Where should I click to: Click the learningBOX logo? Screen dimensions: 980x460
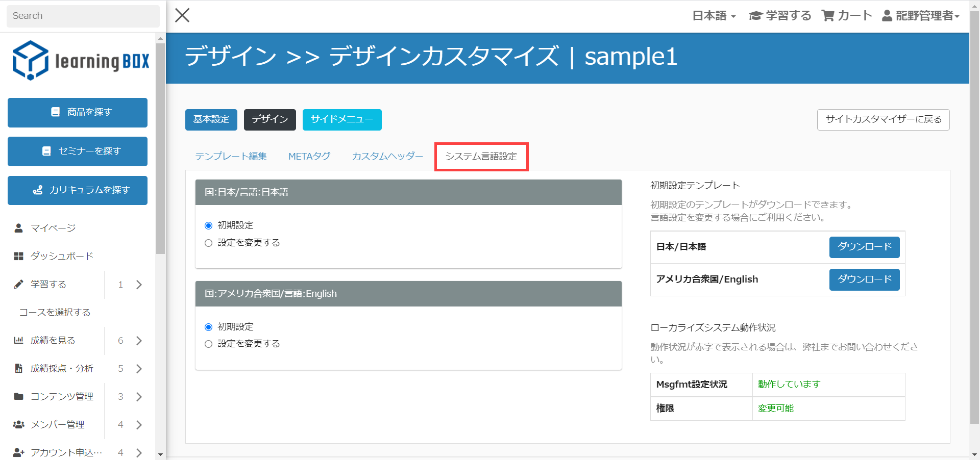[x=81, y=61]
